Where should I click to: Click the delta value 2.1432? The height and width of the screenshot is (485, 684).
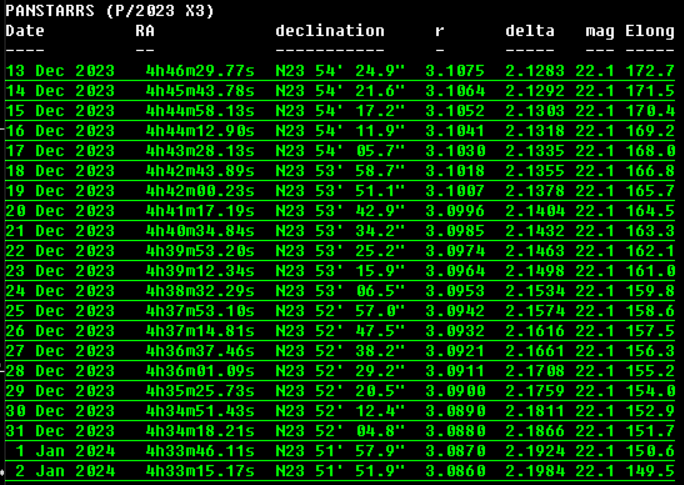pos(535,231)
